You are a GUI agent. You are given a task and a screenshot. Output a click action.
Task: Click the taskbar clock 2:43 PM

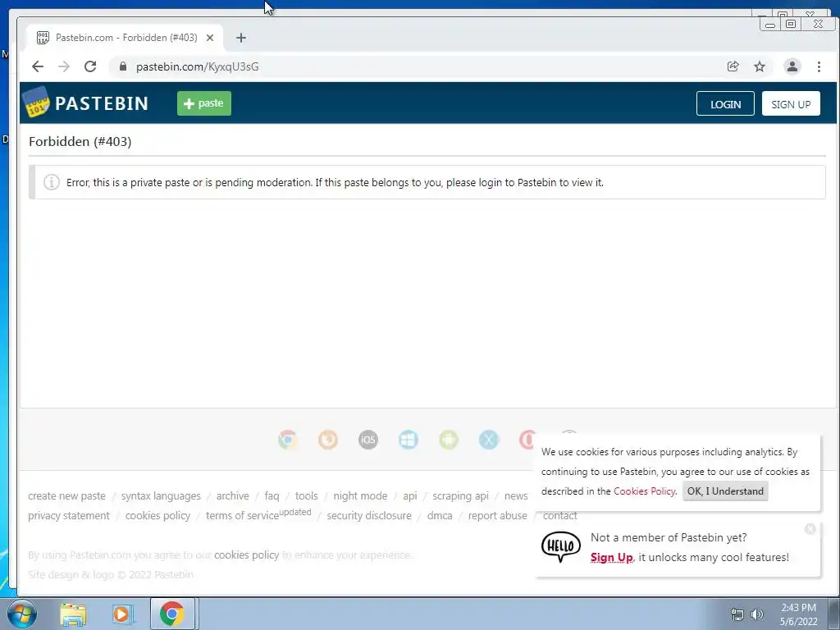798,608
